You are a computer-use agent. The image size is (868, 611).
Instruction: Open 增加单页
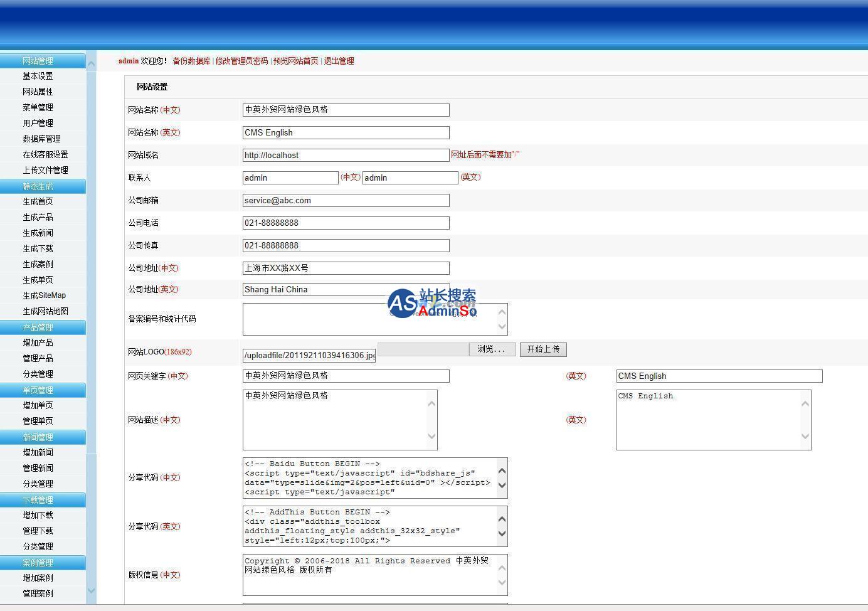(38, 405)
